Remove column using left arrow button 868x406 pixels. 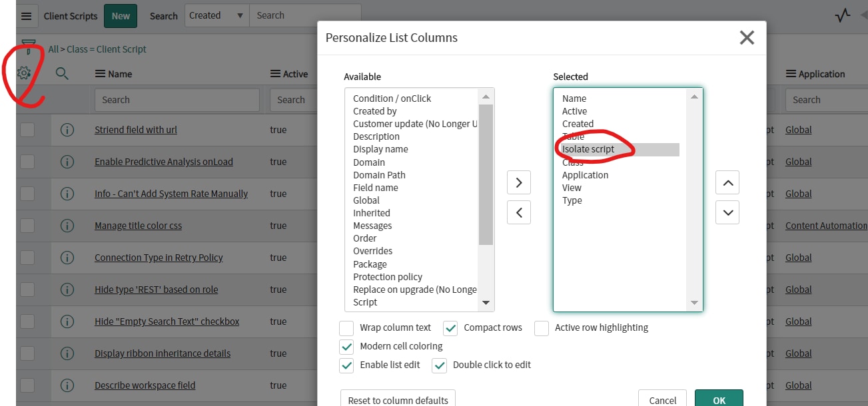[519, 212]
